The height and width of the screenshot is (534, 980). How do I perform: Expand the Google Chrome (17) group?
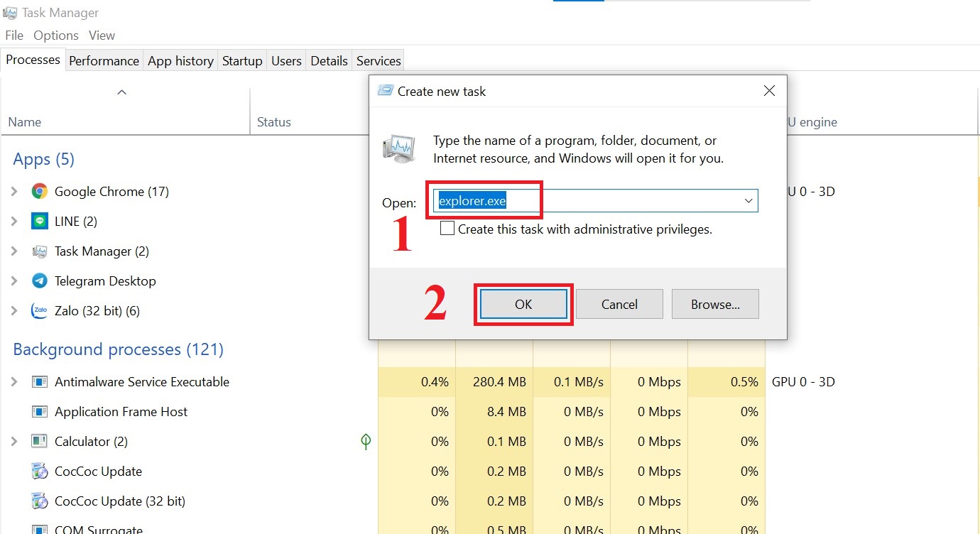[x=14, y=191]
